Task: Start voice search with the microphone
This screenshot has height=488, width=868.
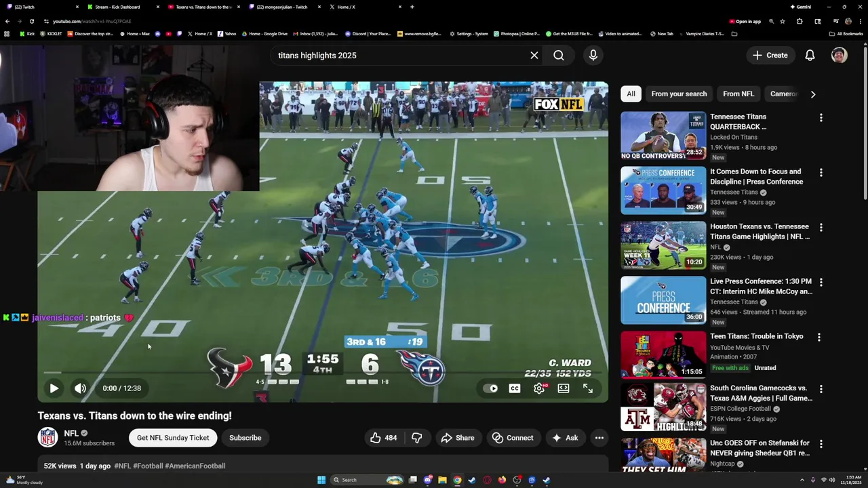Action: coord(593,56)
